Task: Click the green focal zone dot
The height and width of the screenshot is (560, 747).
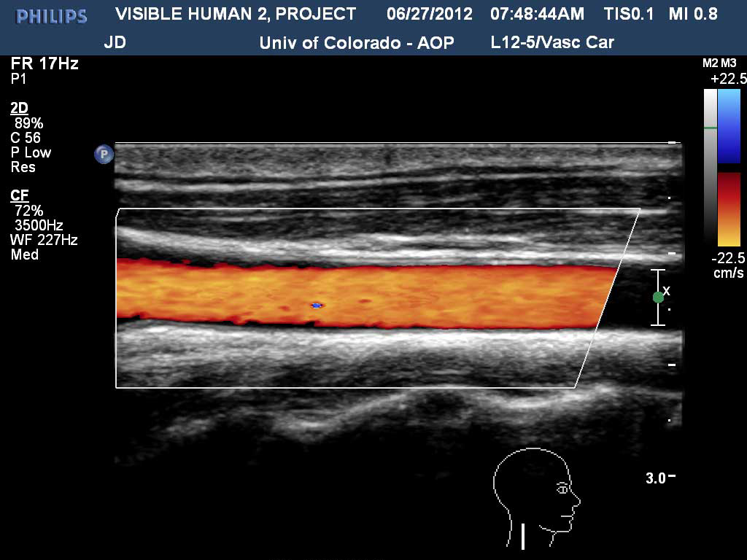Action: pyautogui.click(x=658, y=297)
